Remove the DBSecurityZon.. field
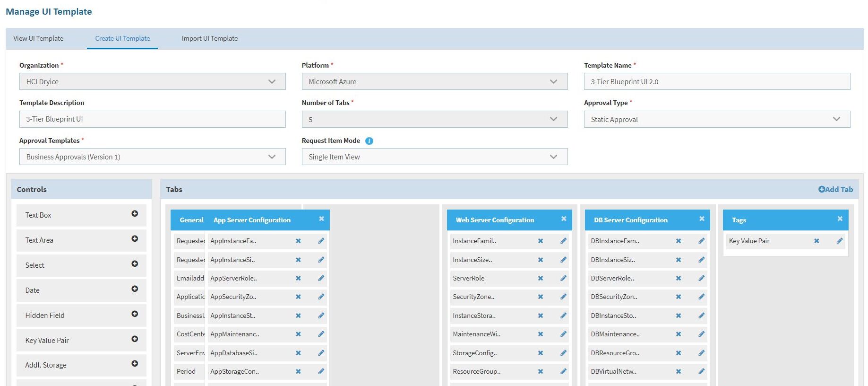868x386 pixels. (x=679, y=297)
